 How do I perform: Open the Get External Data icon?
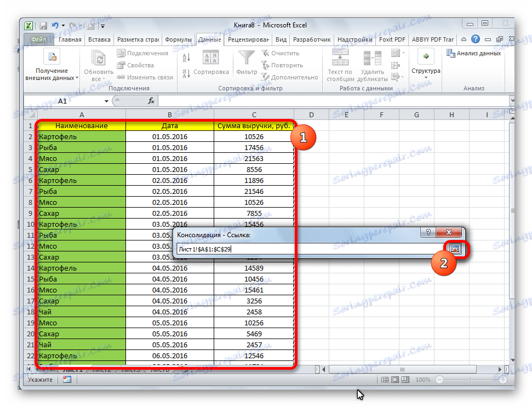pos(52,56)
